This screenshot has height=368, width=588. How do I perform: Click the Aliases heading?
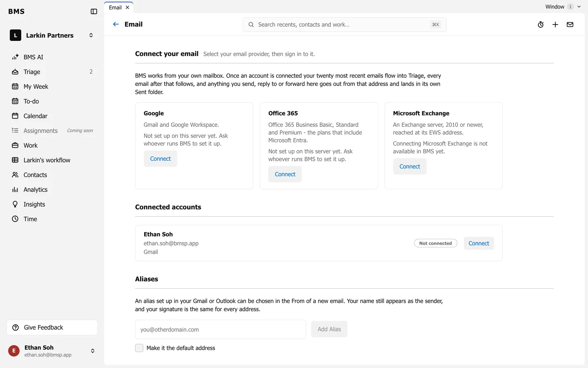click(147, 279)
